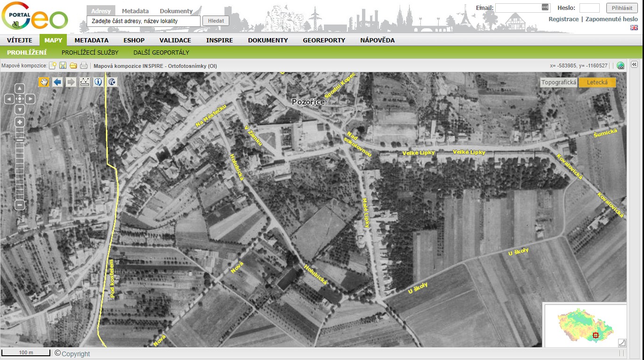Enable the feature info query tool
This screenshot has height=360, width=644.
tap(98, 82)
